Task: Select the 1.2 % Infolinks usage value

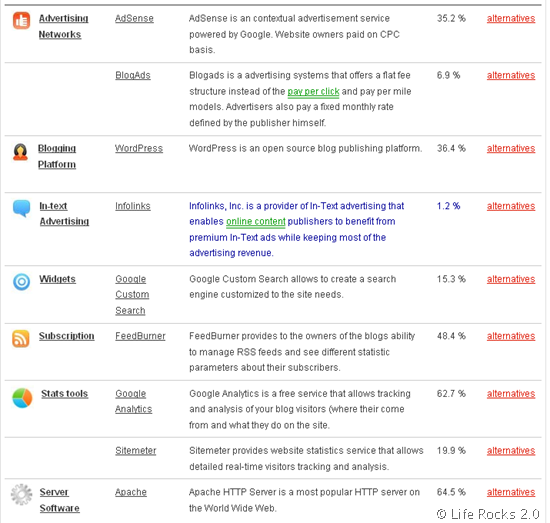Action: pyautogui.click(x=449, y=206)
